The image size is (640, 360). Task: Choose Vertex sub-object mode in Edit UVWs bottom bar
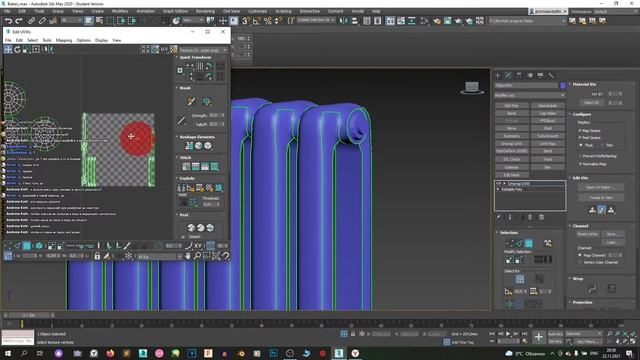[x=8, y=246]
